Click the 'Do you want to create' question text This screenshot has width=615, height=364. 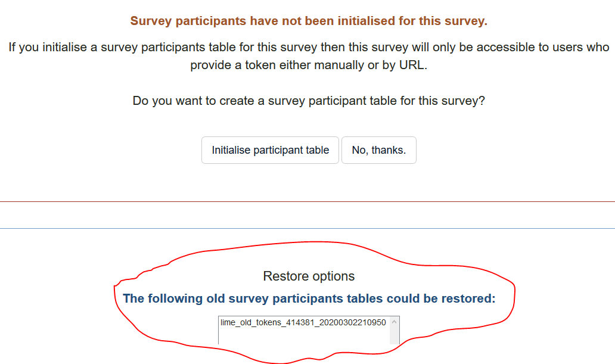[309, 101]
